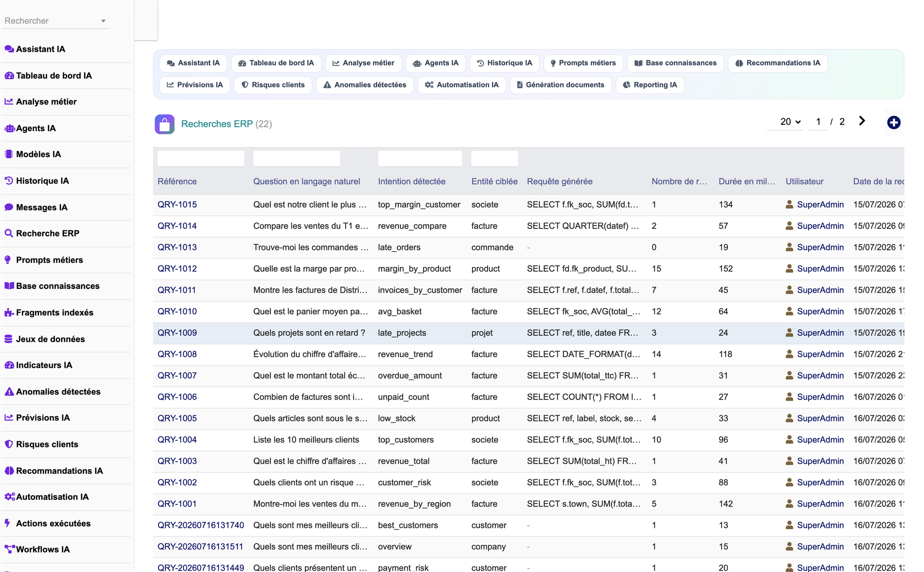Click the Modèles IA icon in sidebar
Image resolution: width=924 pixels, height=572 pixels.
[x=9, y=154]
